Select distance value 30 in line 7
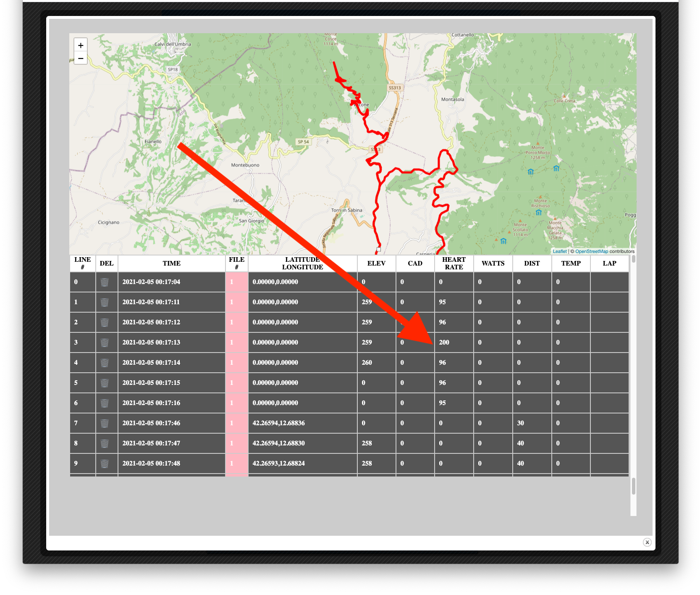The image size is (700, 595). pyautogui.click(x=521, y=423)
